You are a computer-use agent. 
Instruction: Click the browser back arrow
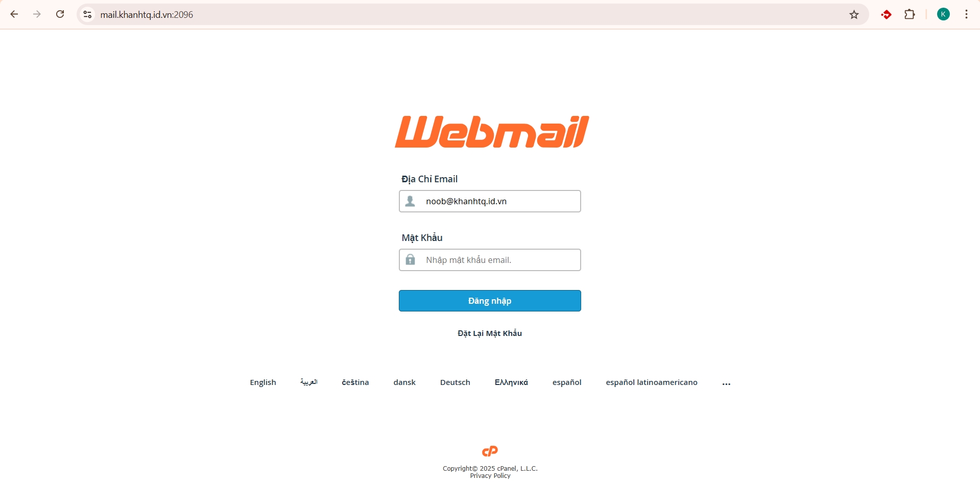tap(14, 14)
